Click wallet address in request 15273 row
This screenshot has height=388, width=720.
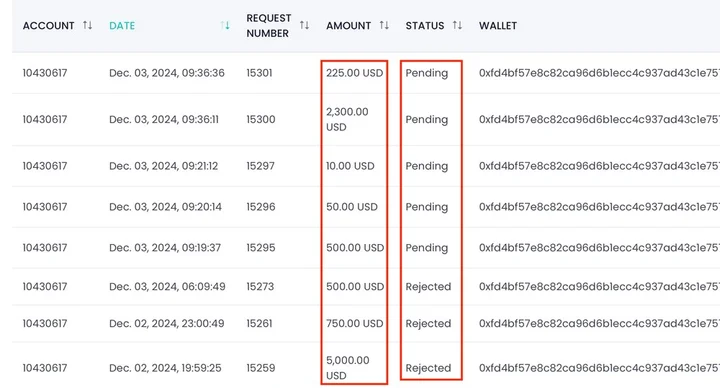pos(599,287)
